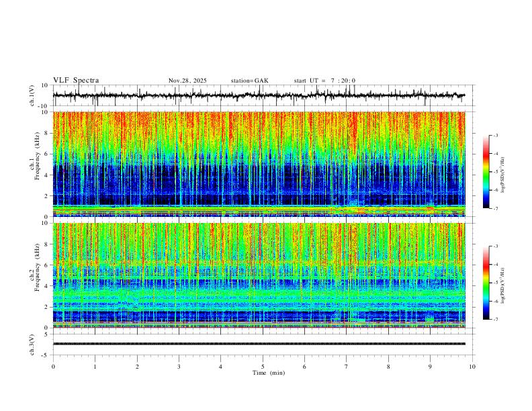Click inside the ch.2 spectrogram panel
The width and height of the screenshot is (532, 411).
point(259,275)
